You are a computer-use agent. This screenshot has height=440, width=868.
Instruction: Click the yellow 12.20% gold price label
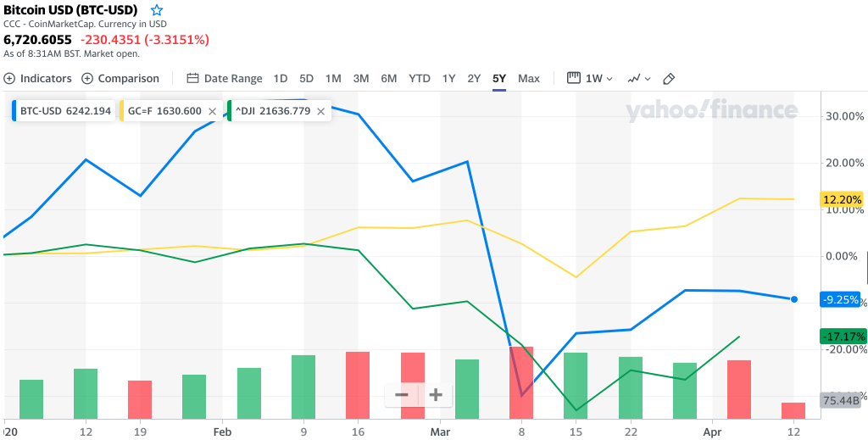842,199
